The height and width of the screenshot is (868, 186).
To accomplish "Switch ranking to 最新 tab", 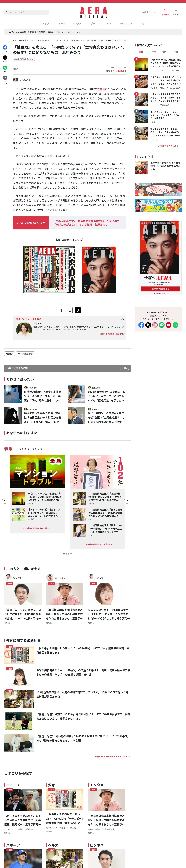I will click(141, 52).
